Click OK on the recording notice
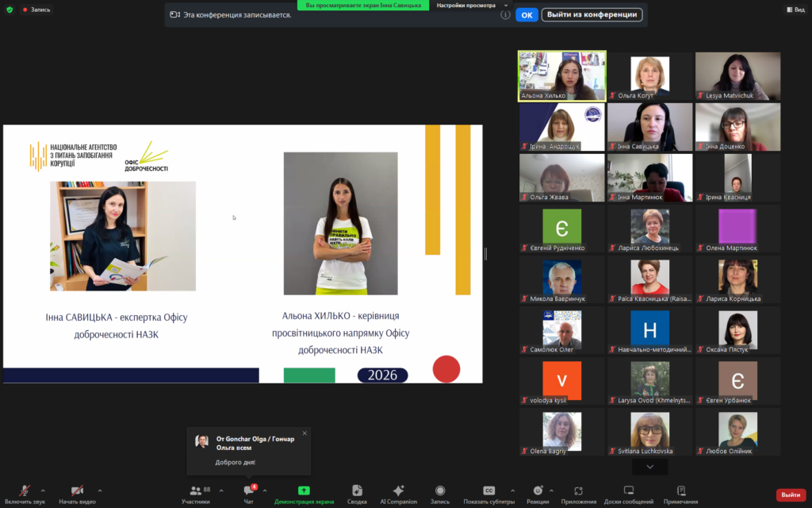This screenshot has width=812, height=508. point(526,14)
